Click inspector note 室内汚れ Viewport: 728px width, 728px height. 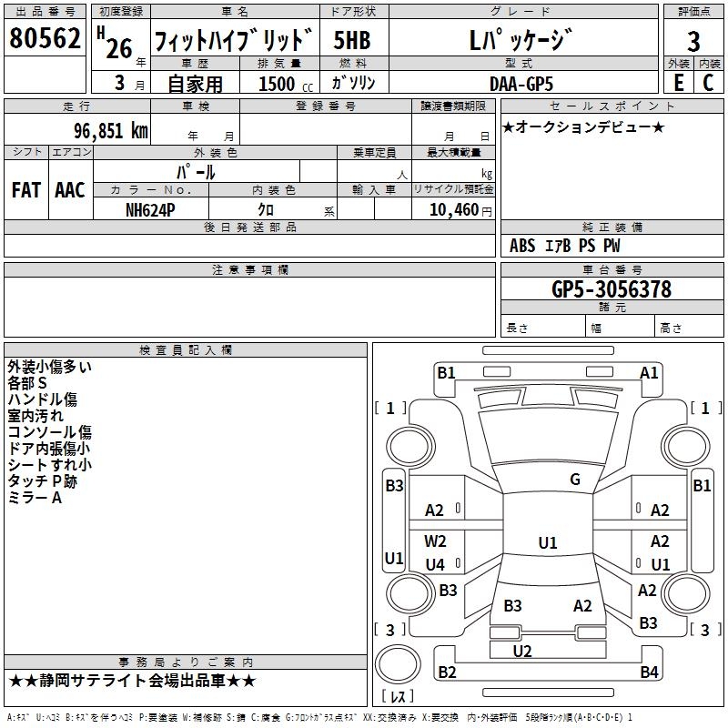point(35,416)
